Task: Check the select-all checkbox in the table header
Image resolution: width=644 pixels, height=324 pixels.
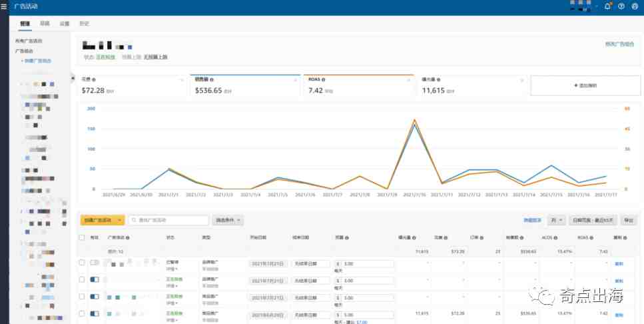Action: pyautogui.click(x=82, y=237)
